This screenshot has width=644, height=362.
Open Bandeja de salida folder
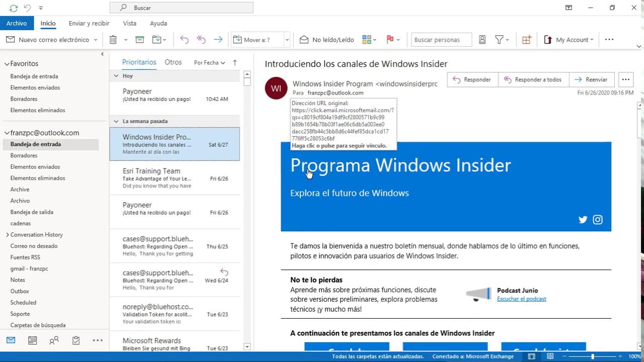pos(32,212)
